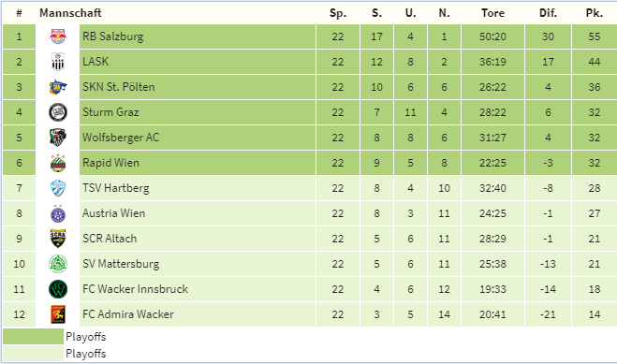
Task: Click the SCR Altach badge
Action: point(58,239)
